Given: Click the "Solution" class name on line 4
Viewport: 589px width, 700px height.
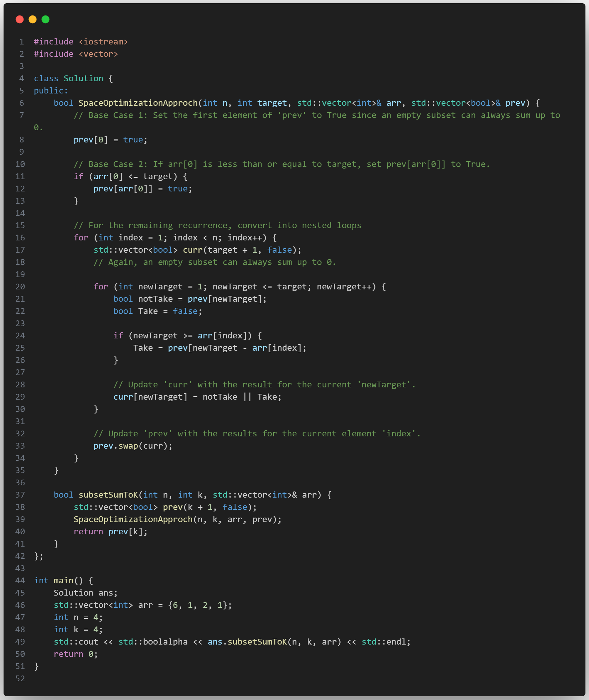Looking at the screenshot, I should tap(83, 78).
